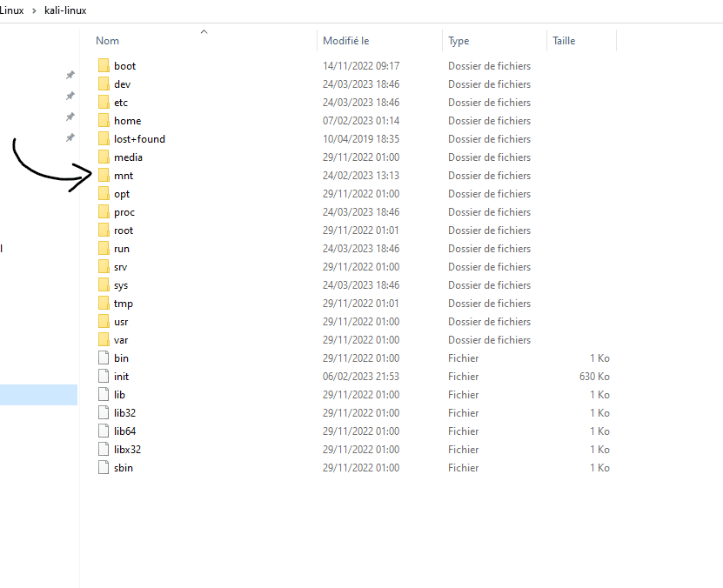Expand the breadcrumb chevron before kali-linux
Screen dimensions: 723x588
click(x=34, y=10)
